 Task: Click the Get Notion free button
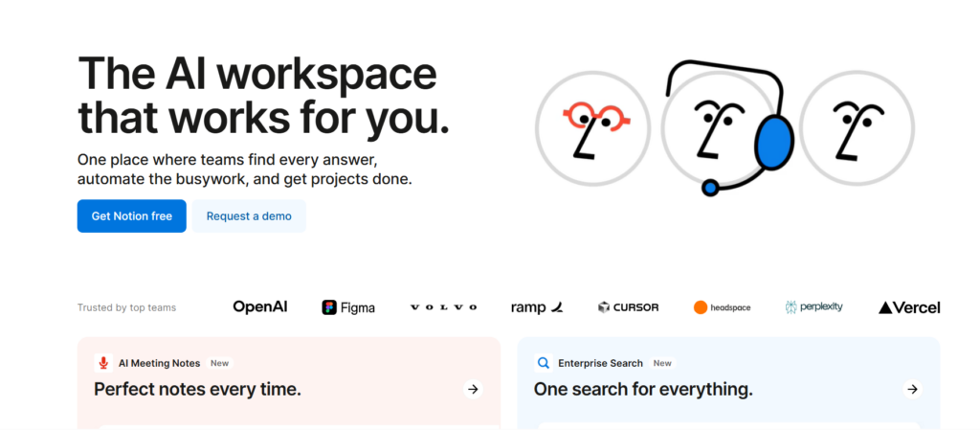click(131, 216)
